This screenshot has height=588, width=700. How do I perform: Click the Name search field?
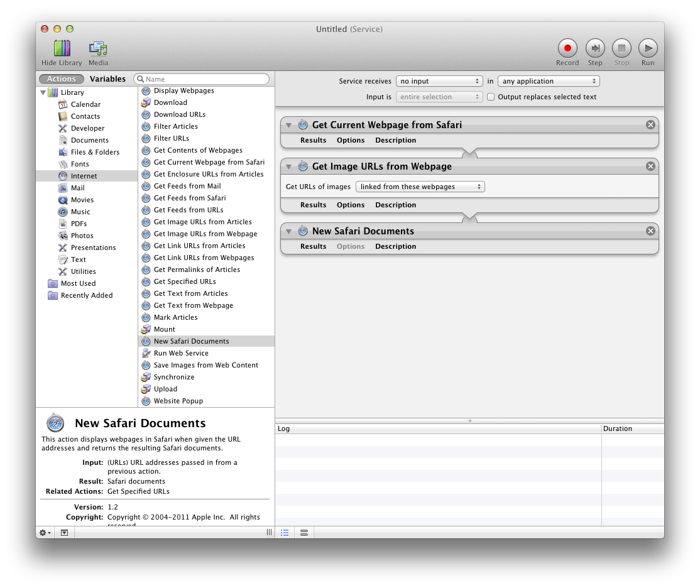coord(201,79)
